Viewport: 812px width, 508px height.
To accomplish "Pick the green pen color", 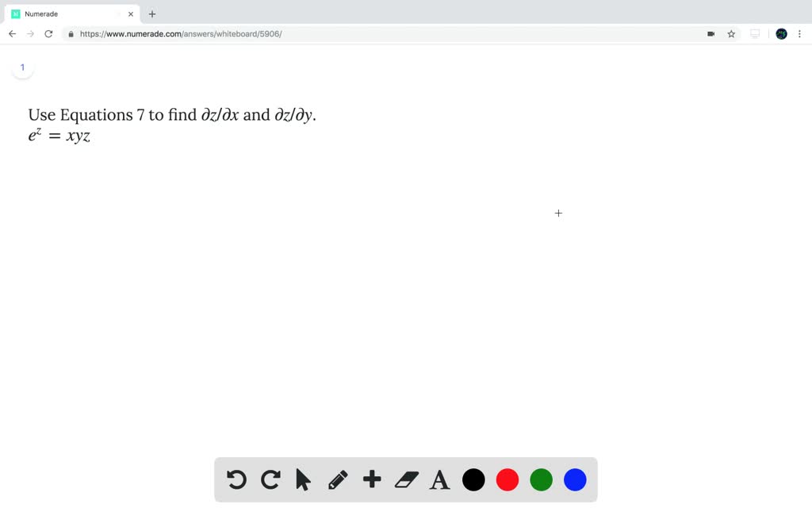I will [541, 479].
